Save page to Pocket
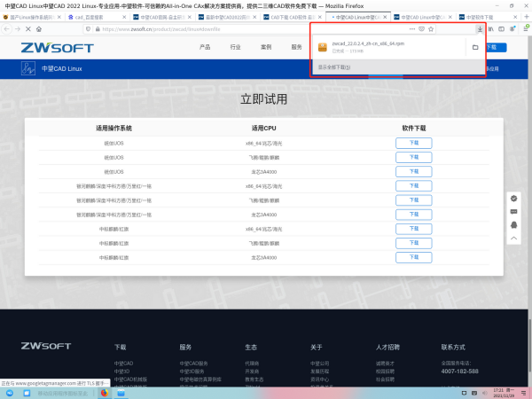Viewport: 532px width, 399px height. [x=421, y=29]
